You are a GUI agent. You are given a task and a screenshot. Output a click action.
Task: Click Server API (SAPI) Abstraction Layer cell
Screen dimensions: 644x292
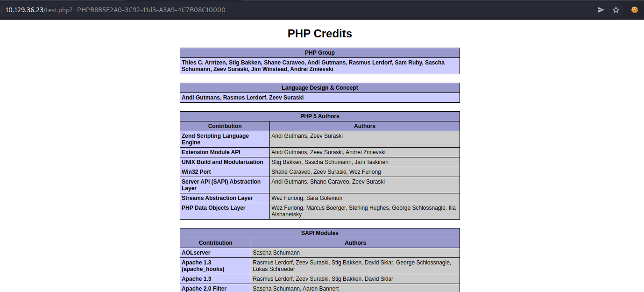[225, 185]
